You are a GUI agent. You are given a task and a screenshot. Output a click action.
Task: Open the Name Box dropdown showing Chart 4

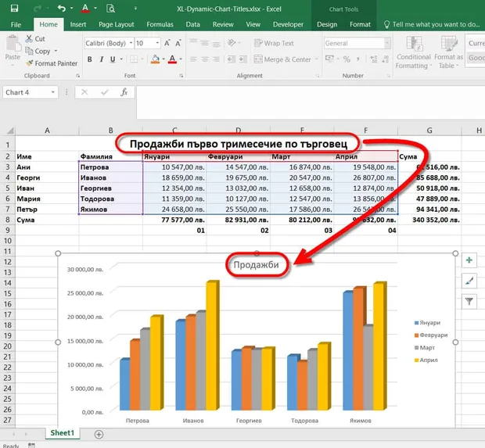[x=53, y=92]
